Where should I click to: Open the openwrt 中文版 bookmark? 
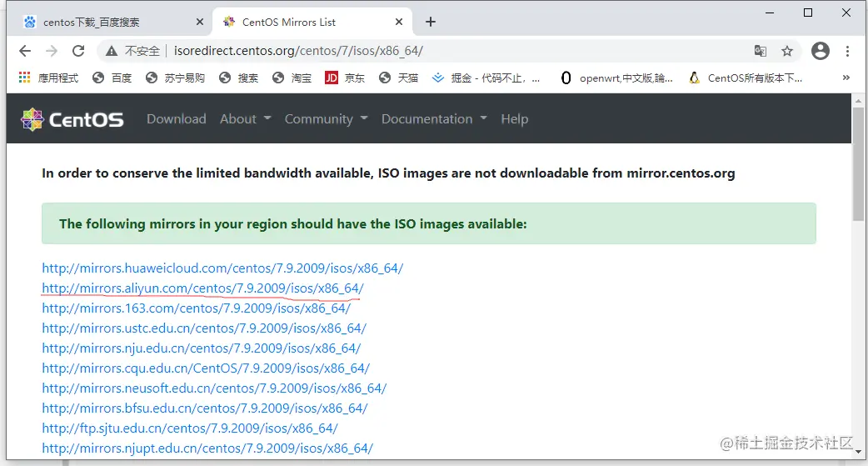616,78
